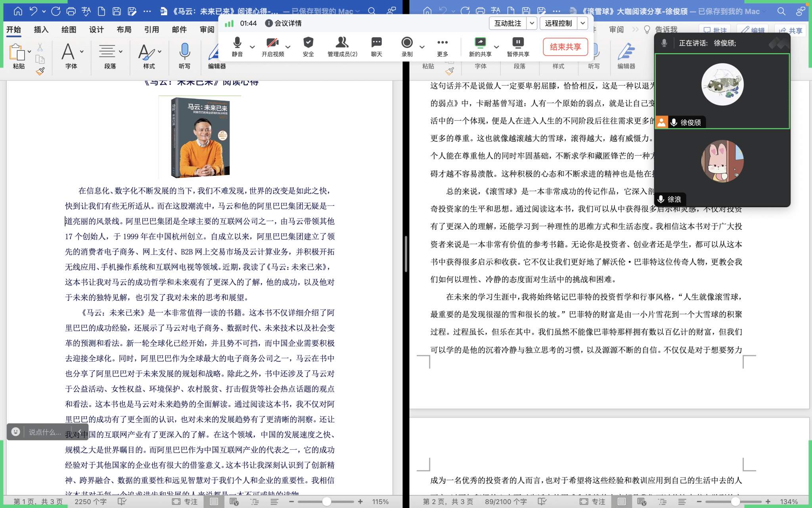Switch to the 设计 tab in the left Word window

(x=96, y=29)
